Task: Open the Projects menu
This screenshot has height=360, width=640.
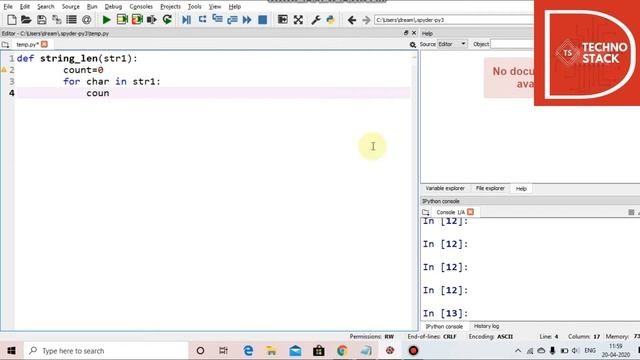Action: pos(170,7)
